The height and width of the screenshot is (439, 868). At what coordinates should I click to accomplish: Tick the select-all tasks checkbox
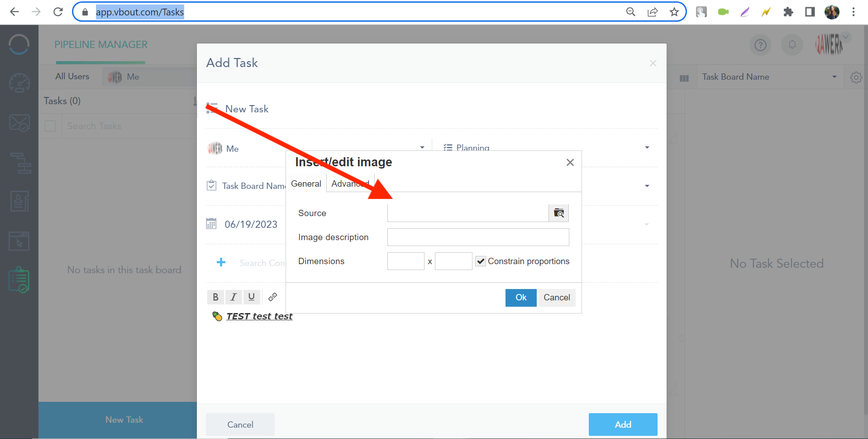[x=50, y=126]
